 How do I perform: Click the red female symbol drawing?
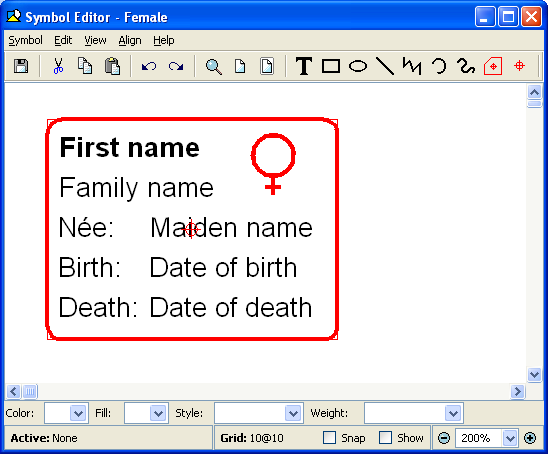tap(273, 164)
